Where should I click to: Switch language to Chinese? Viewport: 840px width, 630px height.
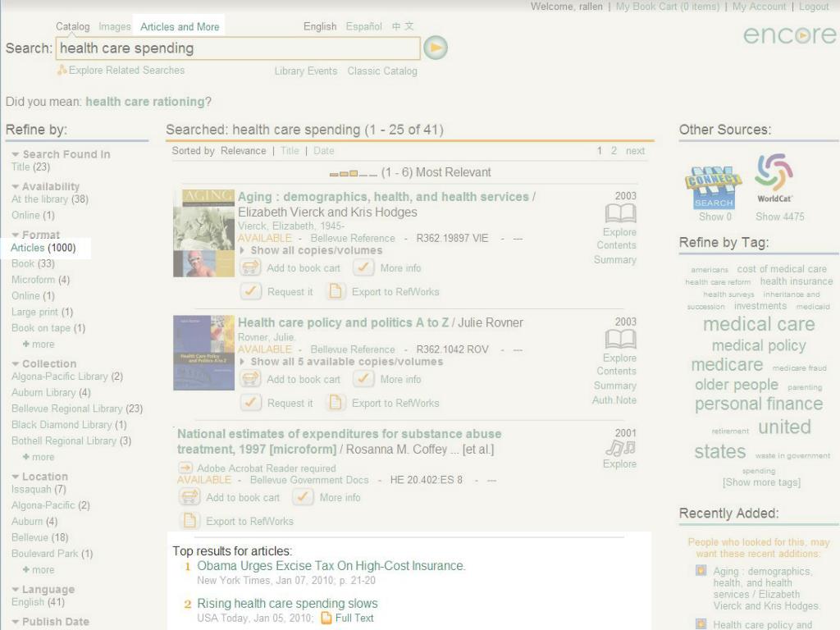pyautogui.click(x=403, y=26)
